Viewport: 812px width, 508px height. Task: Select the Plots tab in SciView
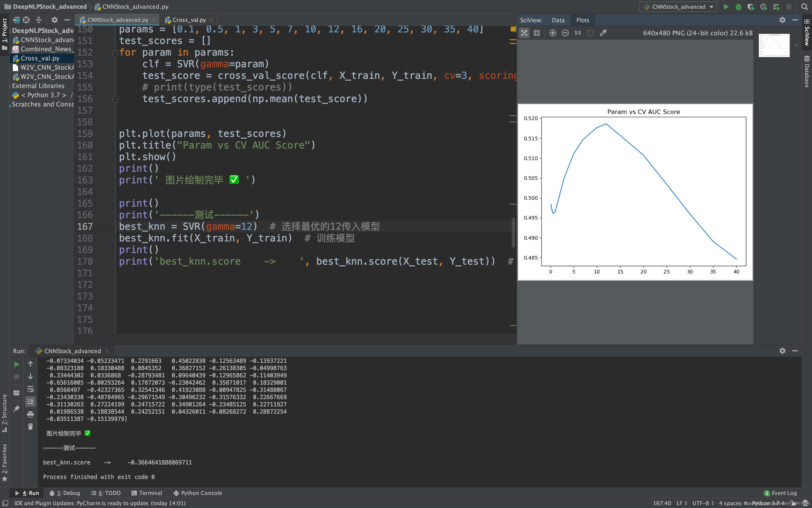point(583,20)
